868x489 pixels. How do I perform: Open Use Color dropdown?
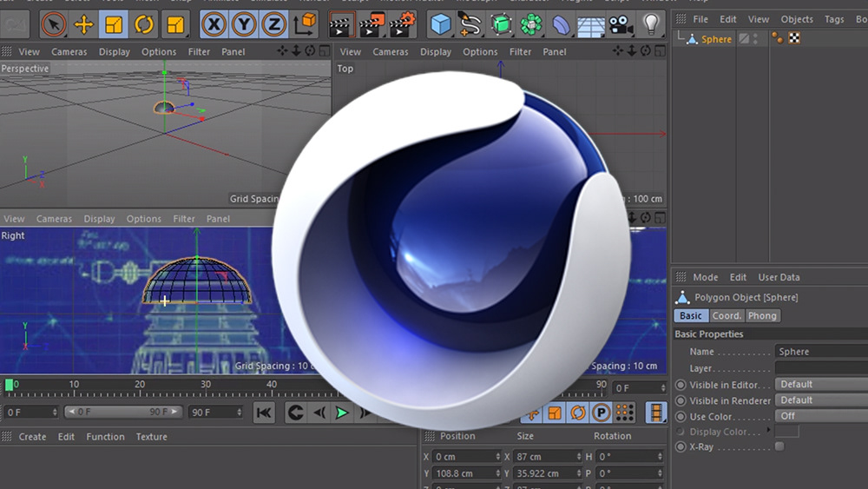[x=821, y=416]
